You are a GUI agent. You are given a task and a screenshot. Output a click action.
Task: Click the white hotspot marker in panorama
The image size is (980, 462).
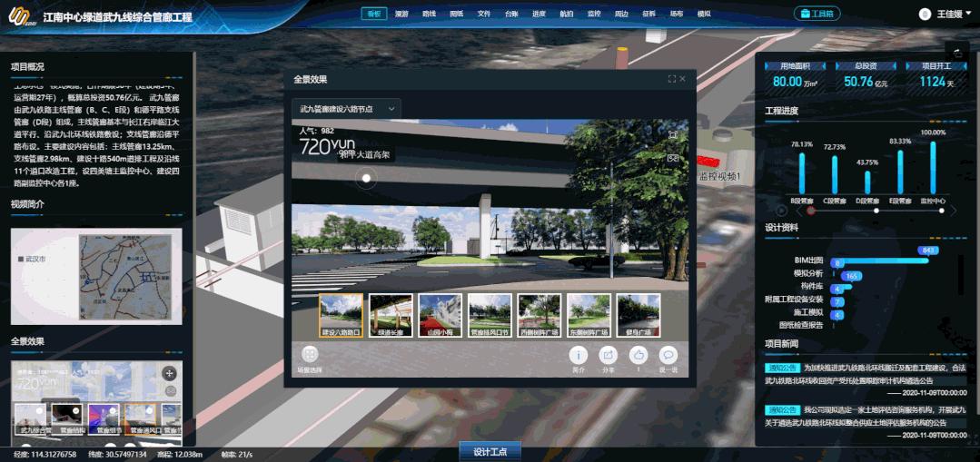click(367, 179)
